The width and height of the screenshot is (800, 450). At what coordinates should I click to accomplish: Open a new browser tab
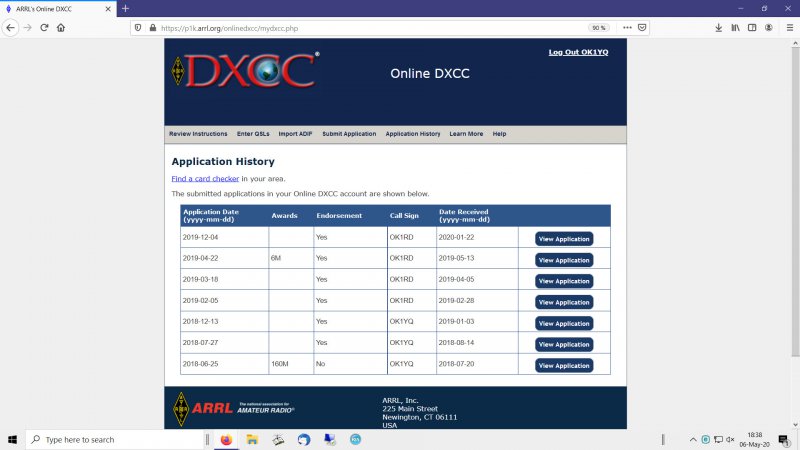click(126, 9)
